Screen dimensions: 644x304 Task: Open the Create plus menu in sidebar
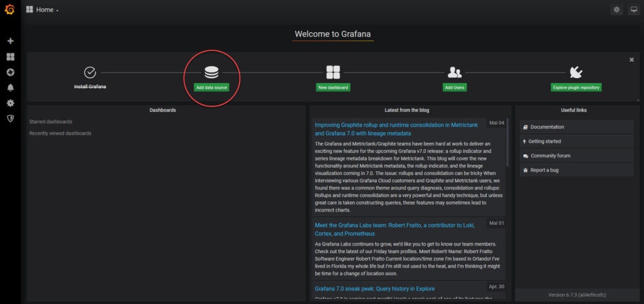(11, 41)
